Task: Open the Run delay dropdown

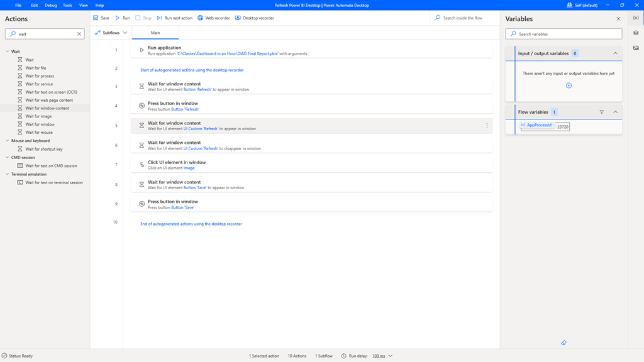Action: tap(390, 356)
